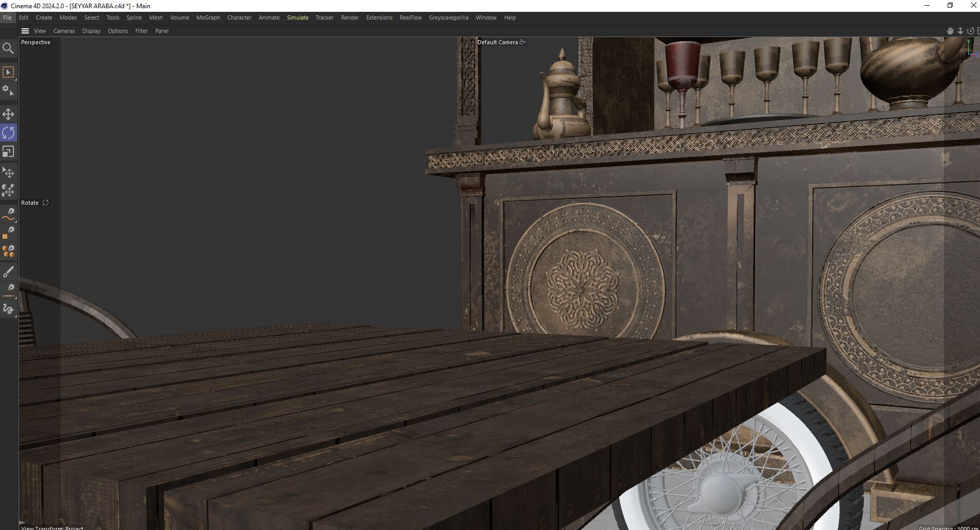This screenshot has width=980, height=530.
Task: Click the gear-and-cursor tool icon
Action: coord(8,91)
